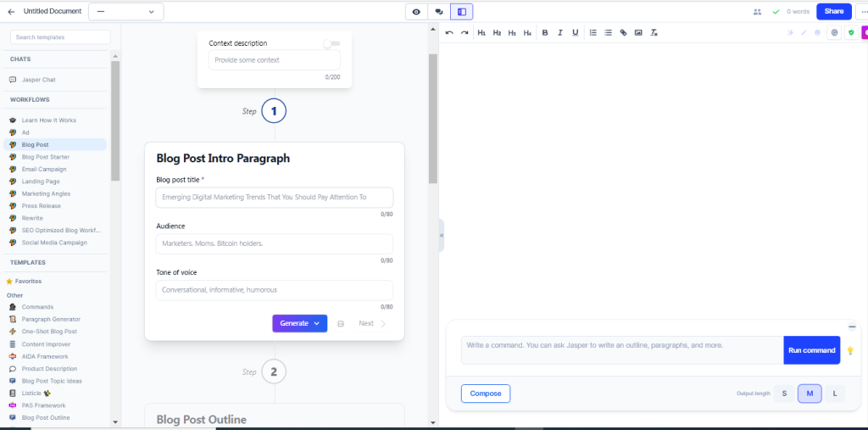The image size is (868, 430).
Task: Click the Run command button
Action: [x=811, y=350]
